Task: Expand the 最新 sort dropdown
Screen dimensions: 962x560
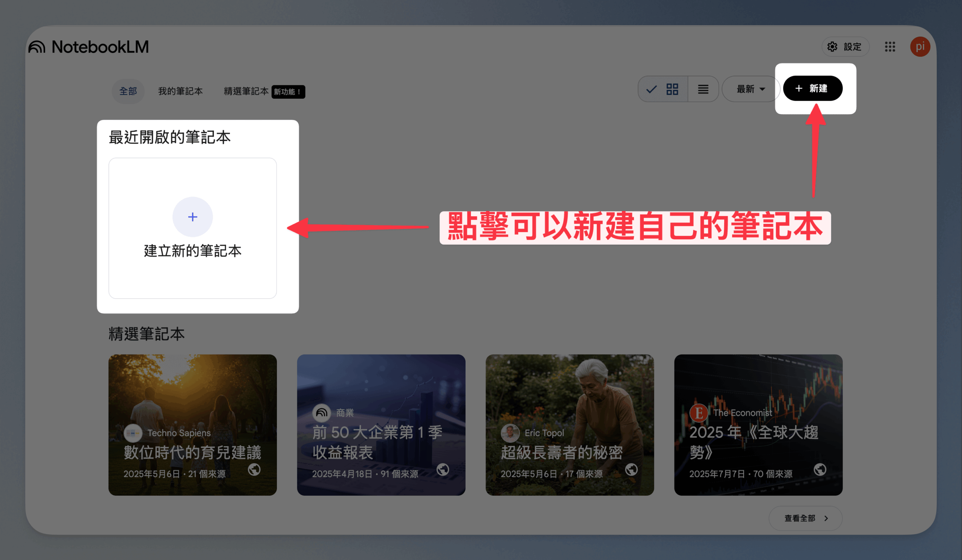Action: (x=750, y=89)
